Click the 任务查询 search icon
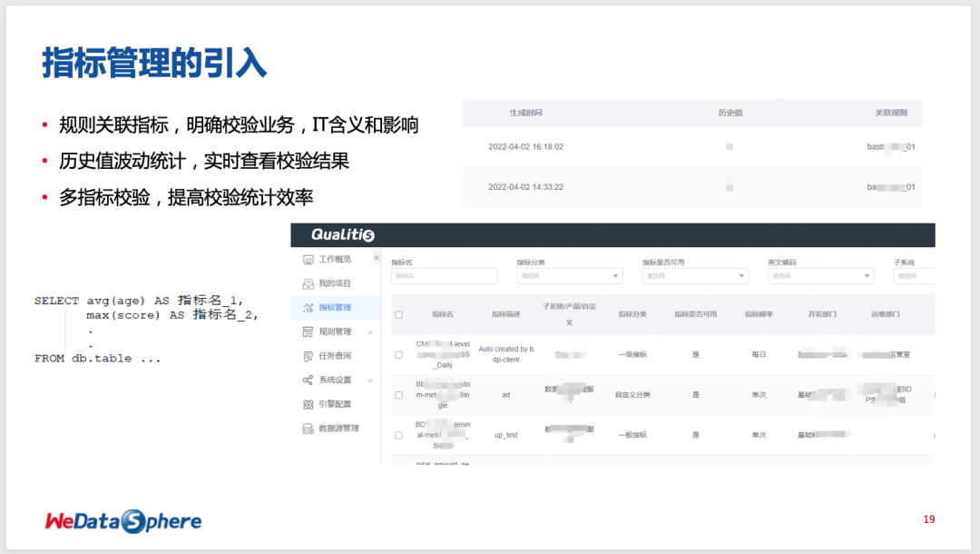 click(309, 356)
